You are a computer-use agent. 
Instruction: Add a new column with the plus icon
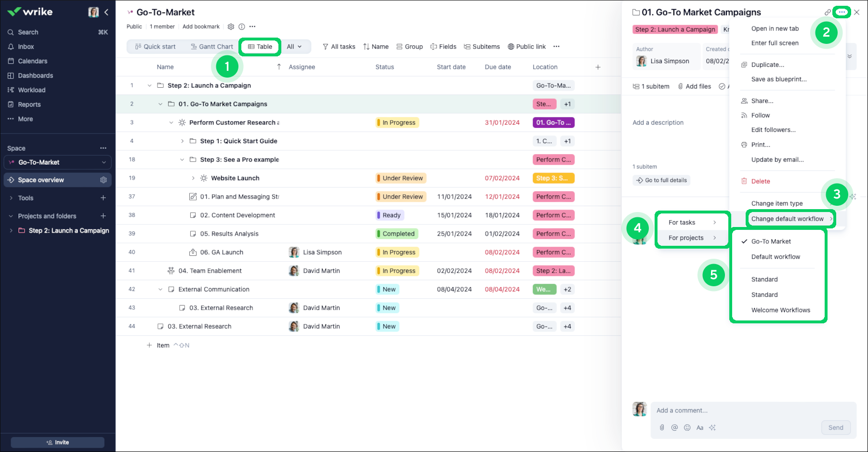pos(598,67)
